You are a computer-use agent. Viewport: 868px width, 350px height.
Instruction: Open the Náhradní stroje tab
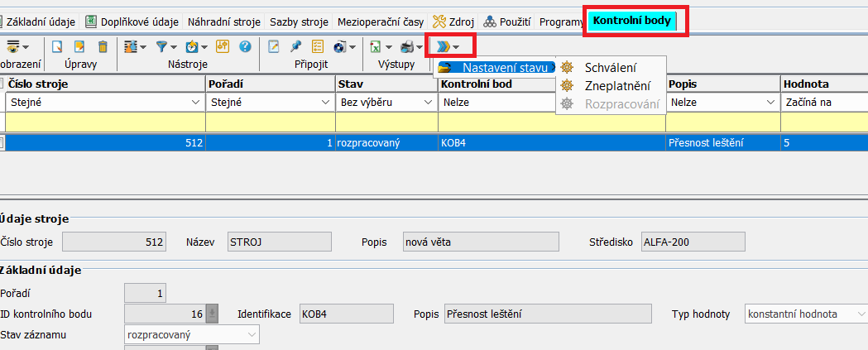point(223,22)
